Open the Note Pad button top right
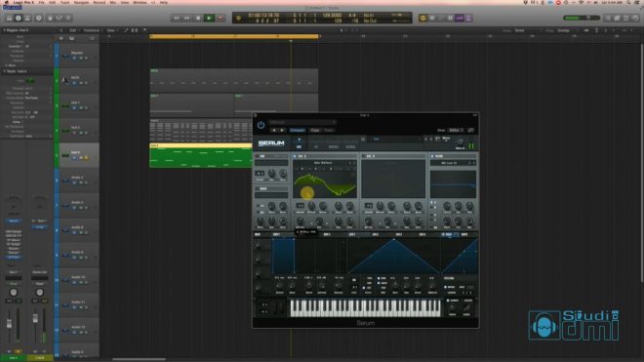The image size is (644, 362). pyautogui.click(x=617, y=19)
